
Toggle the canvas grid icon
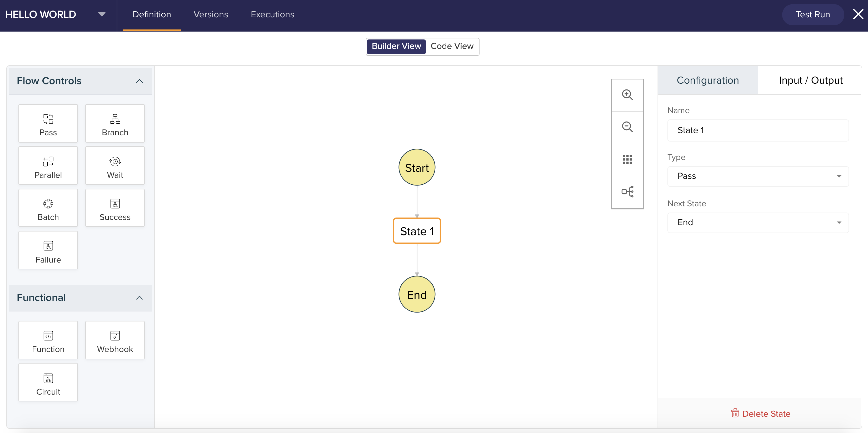coord(627,160)
